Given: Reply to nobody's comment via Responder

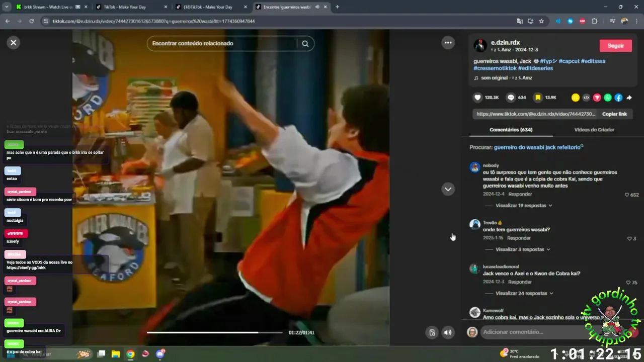Looking at the screenshot, I should pos(520,194).
